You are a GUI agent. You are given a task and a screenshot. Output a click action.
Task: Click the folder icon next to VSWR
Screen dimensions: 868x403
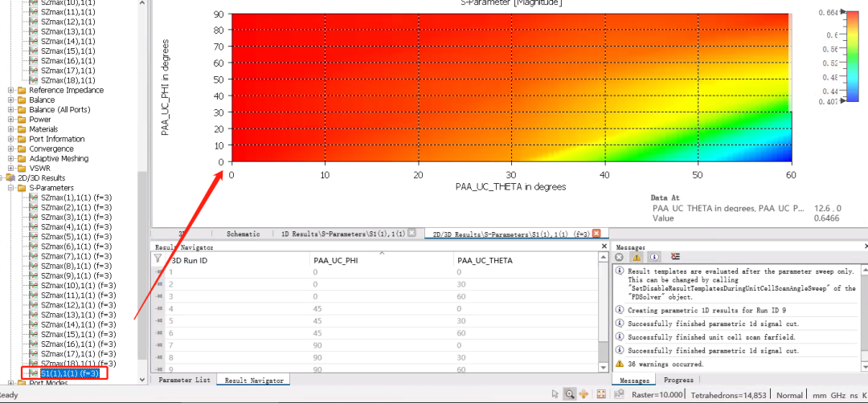click(23, 168)
